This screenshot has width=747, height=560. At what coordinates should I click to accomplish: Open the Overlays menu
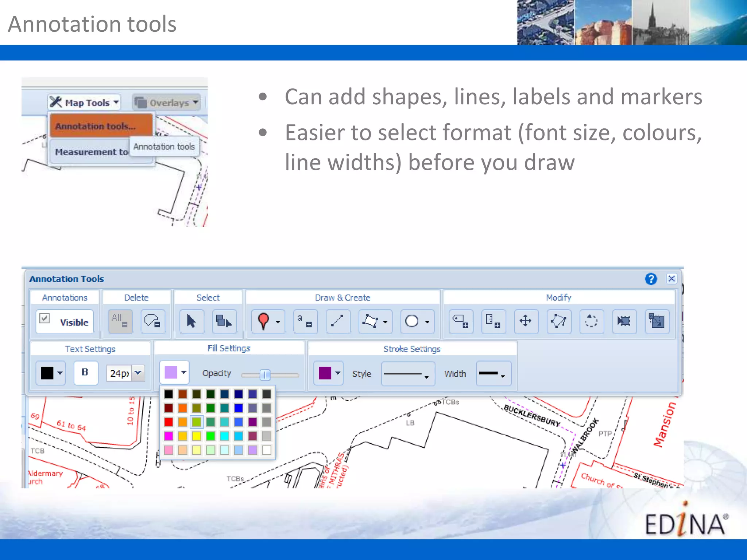(167, 102)
